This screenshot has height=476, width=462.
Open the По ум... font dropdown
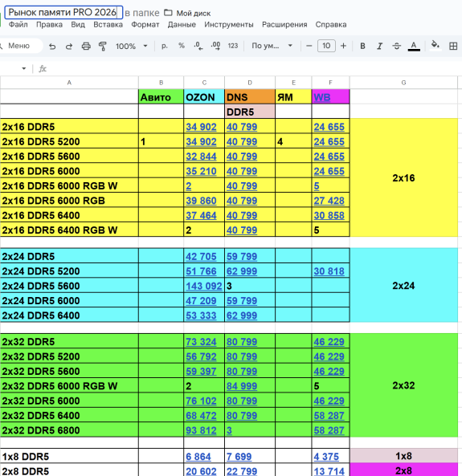[272, 46]
